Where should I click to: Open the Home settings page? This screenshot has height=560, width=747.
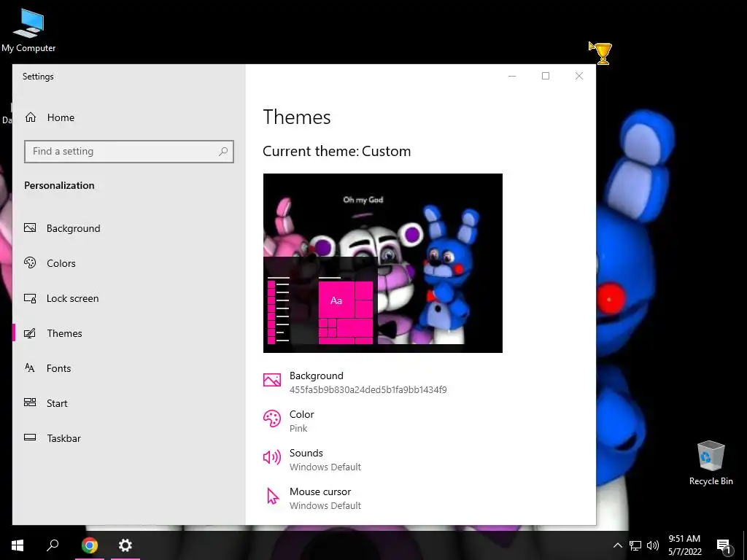[x=128, y=117]
